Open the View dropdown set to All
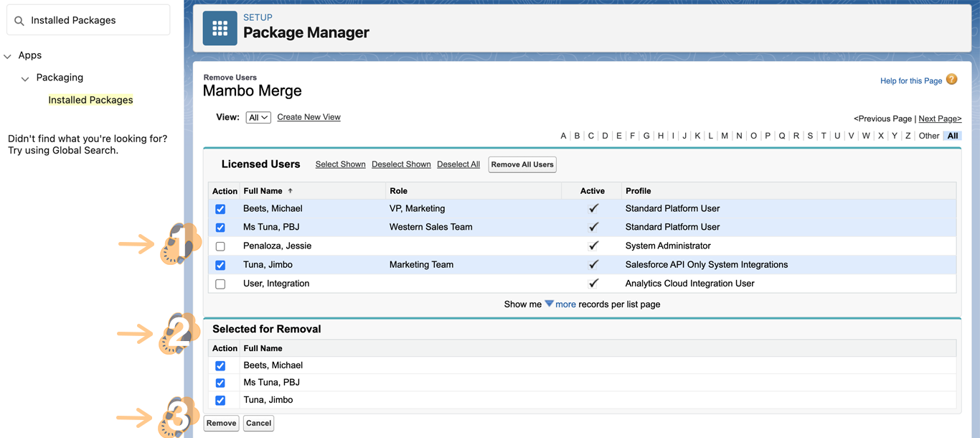980x438 pixels. [258, 118]
